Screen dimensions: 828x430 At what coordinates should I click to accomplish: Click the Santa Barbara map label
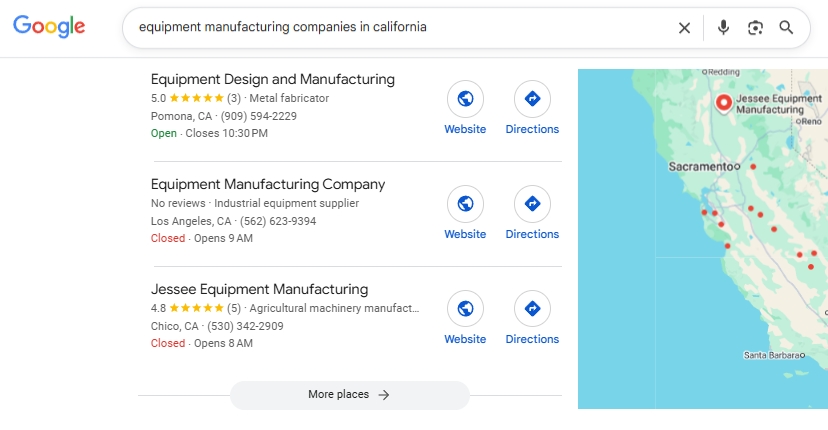point(775,355)
